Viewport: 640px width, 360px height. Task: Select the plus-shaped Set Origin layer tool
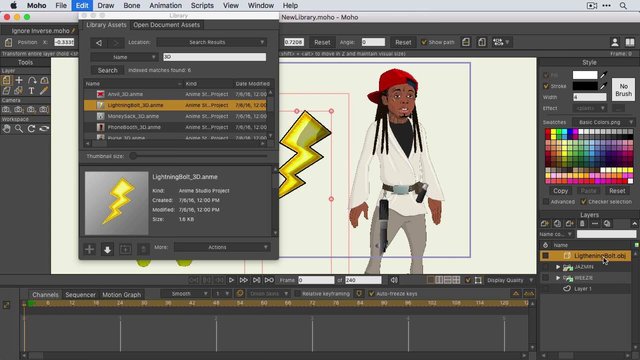(x=19, y=80)
